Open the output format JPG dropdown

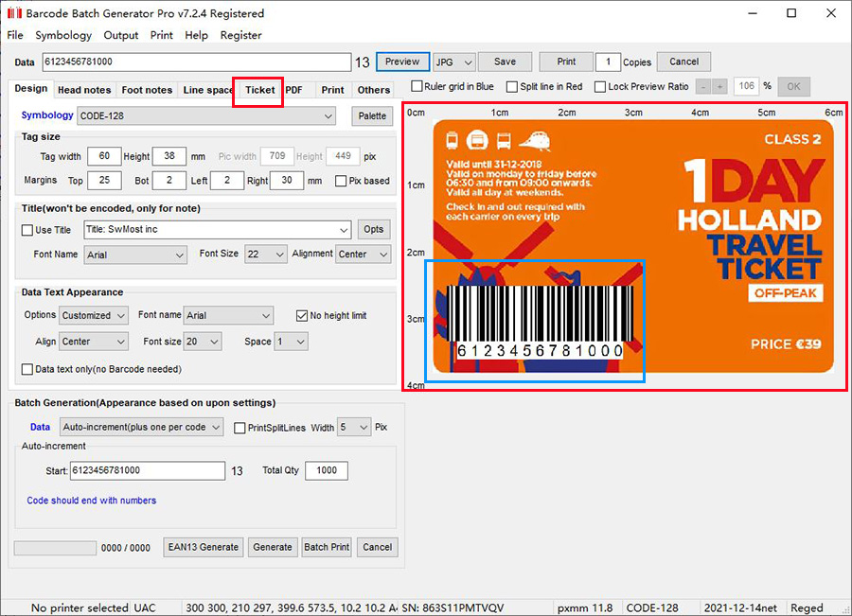point(454,62)
